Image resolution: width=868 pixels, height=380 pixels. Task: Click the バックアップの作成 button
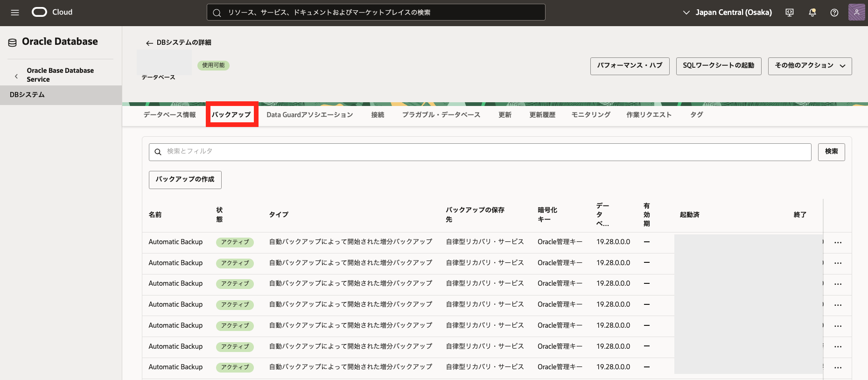pos(185,180)
